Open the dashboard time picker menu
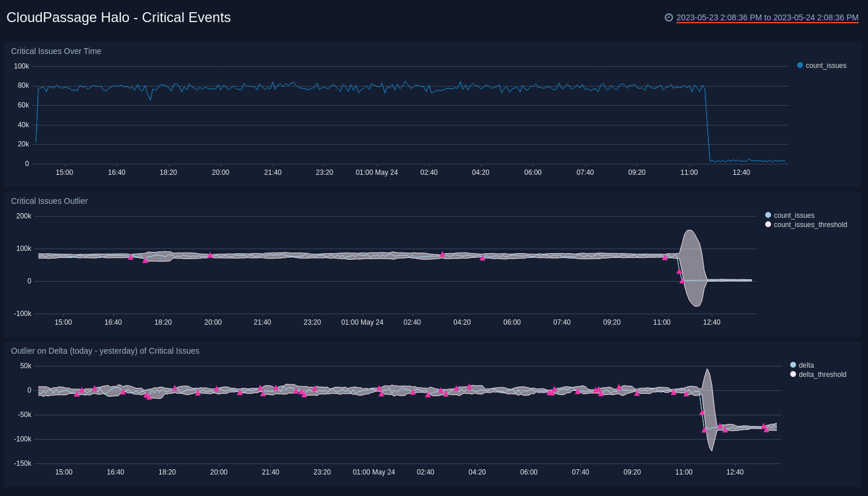Image resolution: width=868 pixels, height=496 pixels. pyautogui.click(x=767, y=17)
